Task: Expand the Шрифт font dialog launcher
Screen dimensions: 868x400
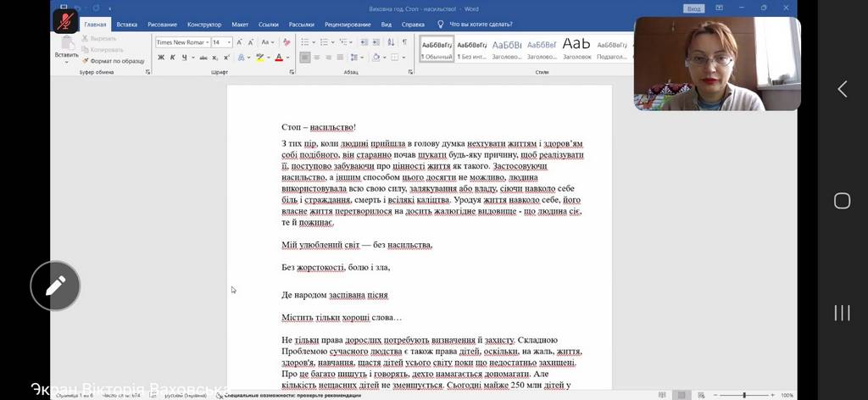Action: [x=292, y=72]
